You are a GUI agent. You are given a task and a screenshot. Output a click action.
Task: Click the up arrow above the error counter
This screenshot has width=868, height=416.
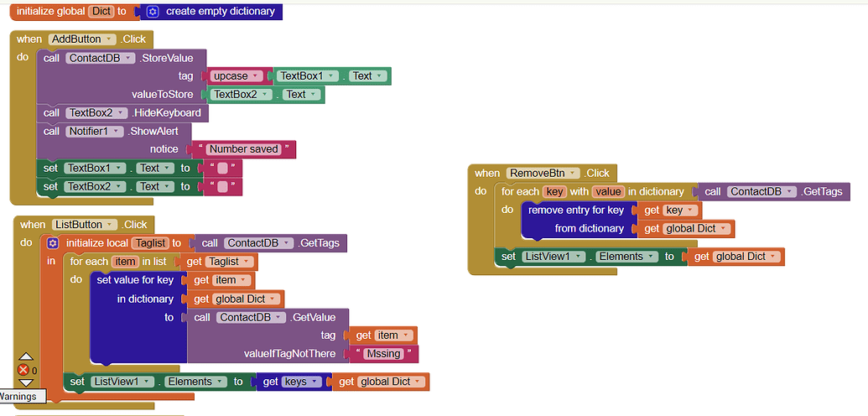coord(25,357)
